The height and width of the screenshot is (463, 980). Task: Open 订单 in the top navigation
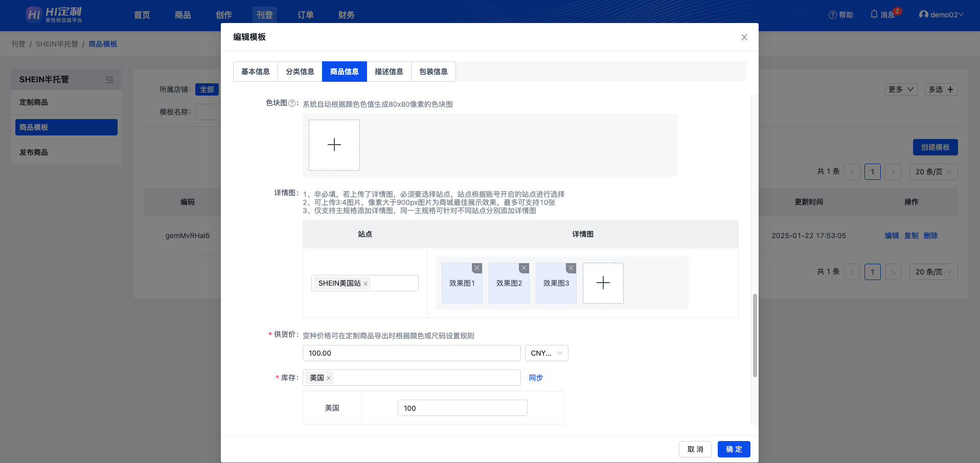coord(306,15)
